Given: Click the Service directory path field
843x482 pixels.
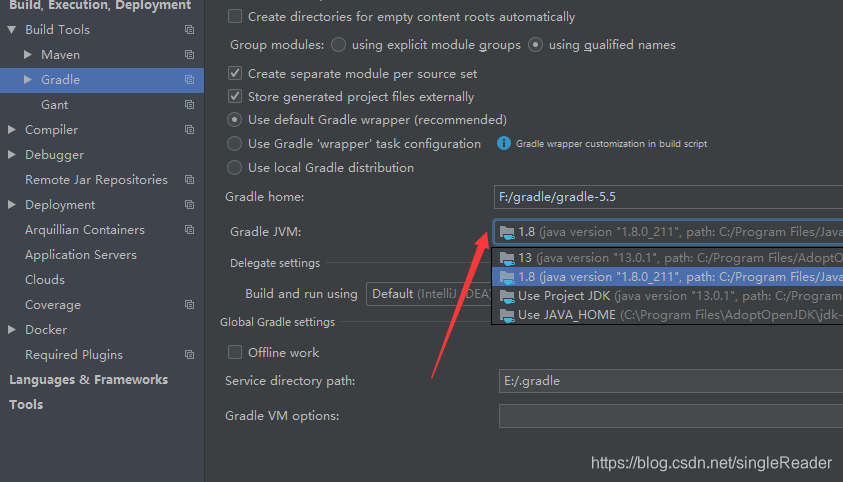Looking at the screenshot, I should coord(671,381).
